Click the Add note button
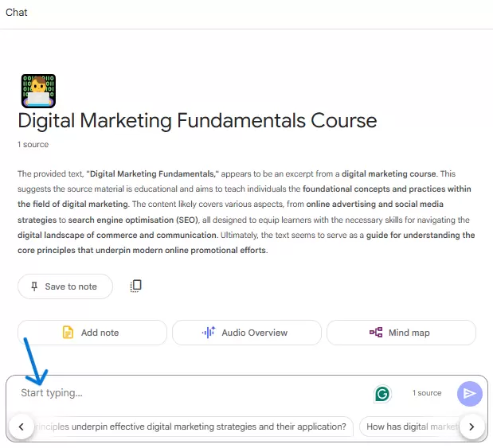 point(92,333)
